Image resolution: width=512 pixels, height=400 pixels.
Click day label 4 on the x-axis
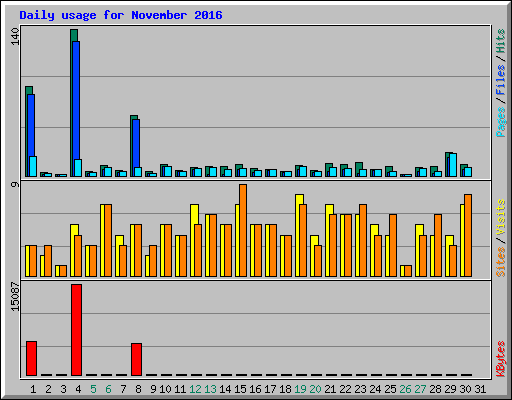point(78,389)
